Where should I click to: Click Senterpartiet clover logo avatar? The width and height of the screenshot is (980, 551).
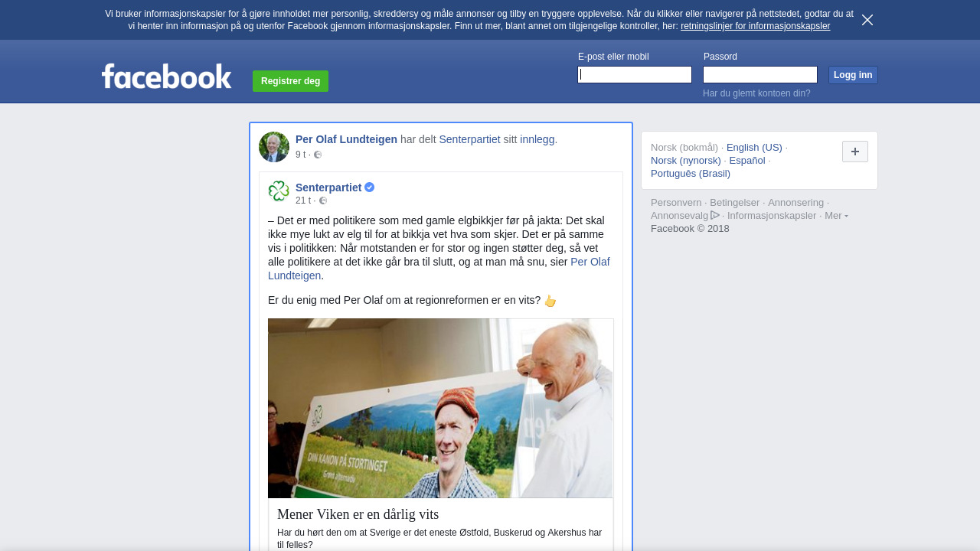(279, 191)
